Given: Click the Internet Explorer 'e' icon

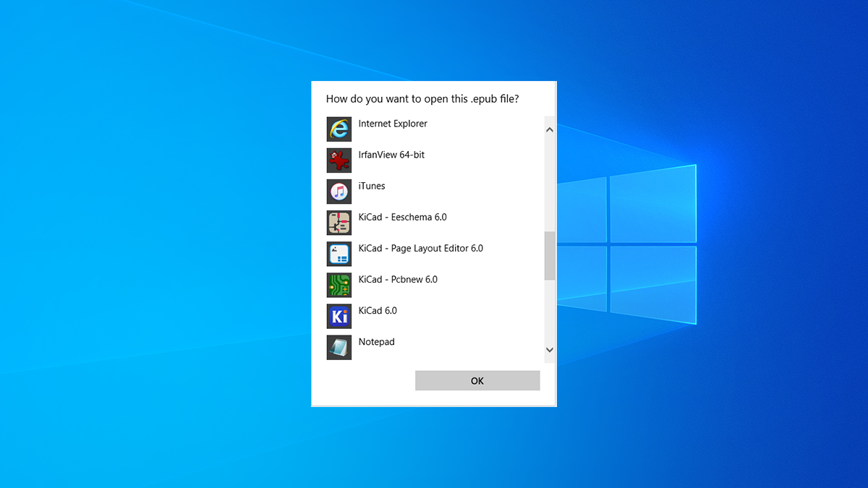Looking at the screenshot, I should [x=339, y=129].
